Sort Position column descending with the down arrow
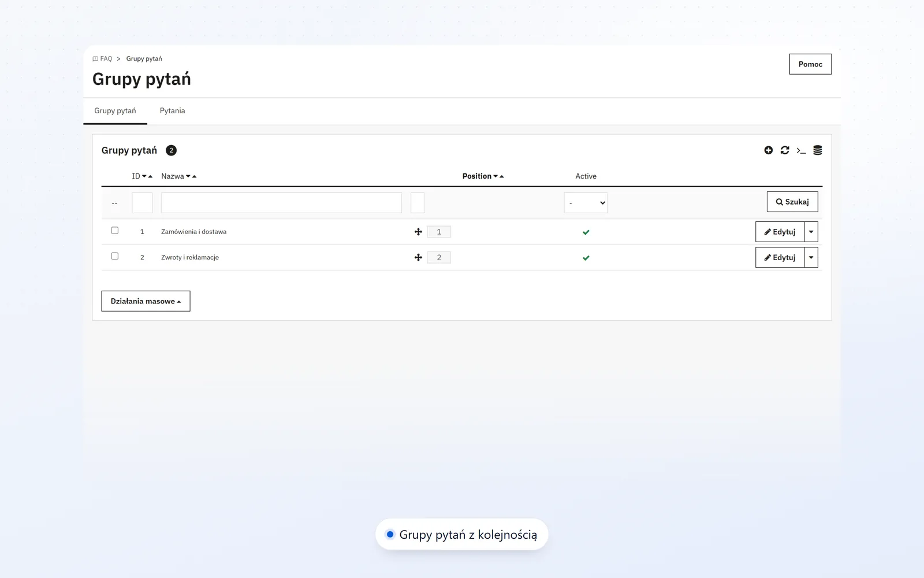This screenshot has width=924, height=578. (x=495, y=176)
